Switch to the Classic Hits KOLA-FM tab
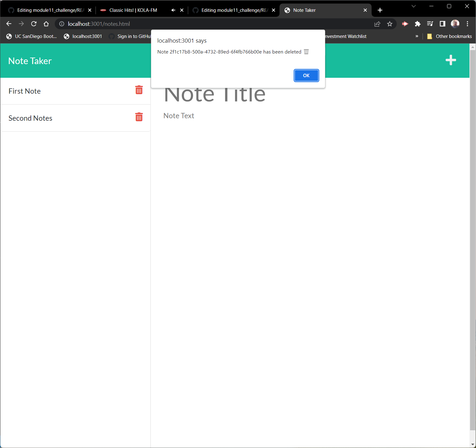476x448 pixels. (134, 10)
